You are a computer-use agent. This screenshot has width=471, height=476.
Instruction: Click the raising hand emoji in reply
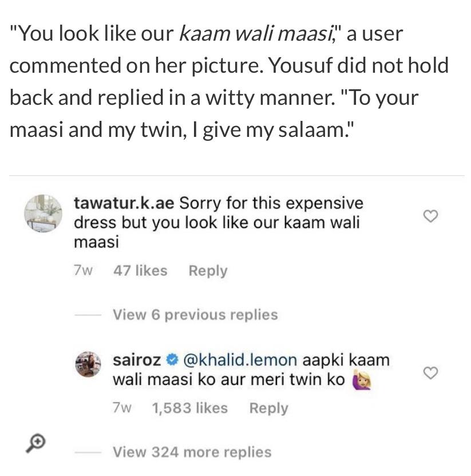pos(362,380)
